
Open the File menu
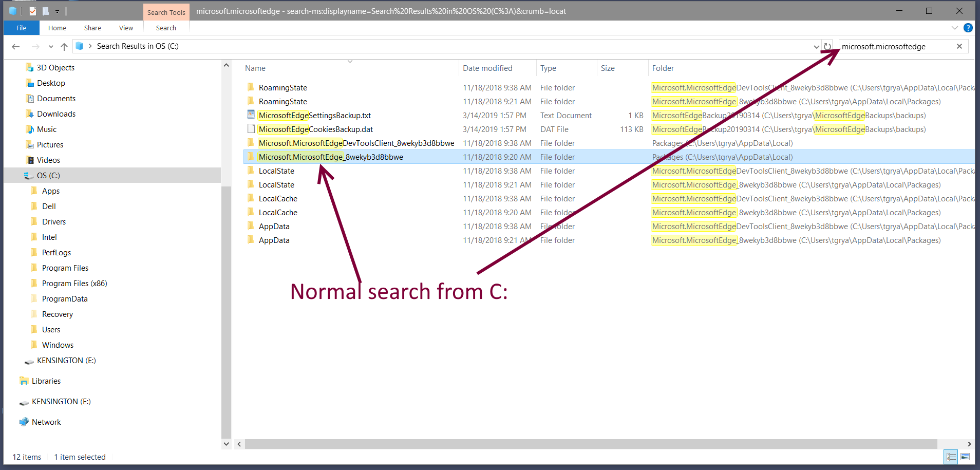click(x=21, y=28)
